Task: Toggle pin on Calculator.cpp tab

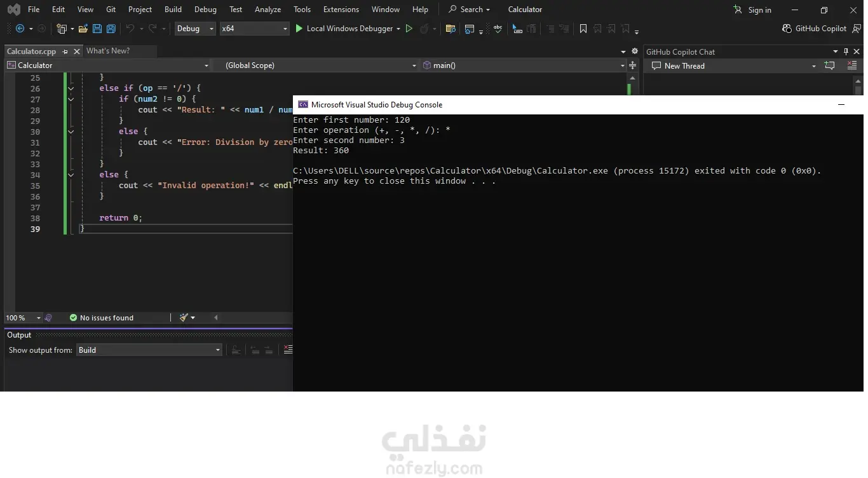Action: (65, 51)
